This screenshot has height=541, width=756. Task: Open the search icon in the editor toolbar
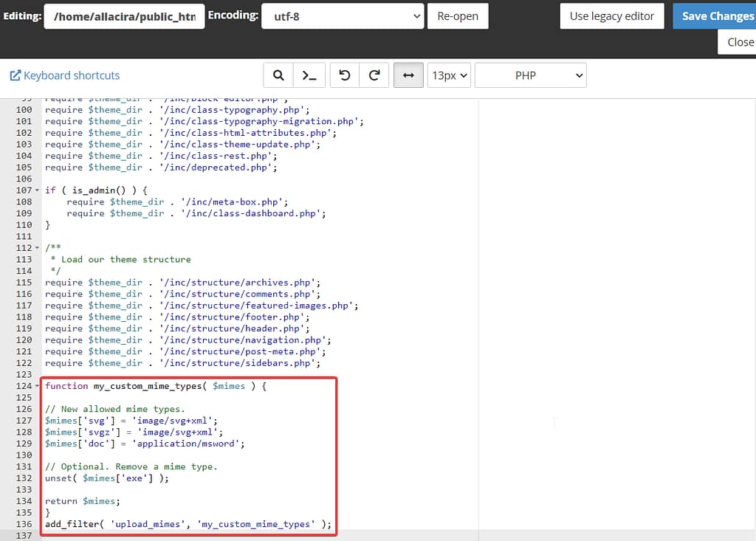(x=278, y=75)
